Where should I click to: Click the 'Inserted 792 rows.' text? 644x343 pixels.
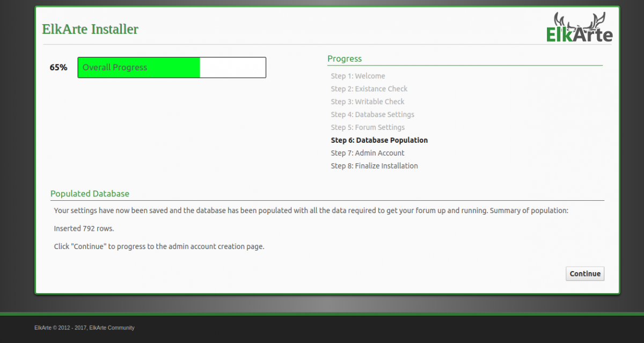click(84, 229)
